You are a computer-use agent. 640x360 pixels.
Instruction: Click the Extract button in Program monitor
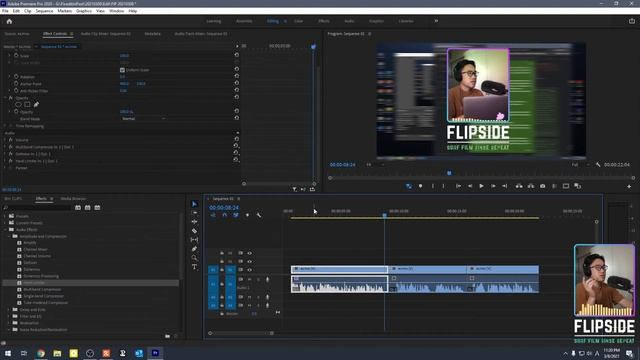point(531,186)
